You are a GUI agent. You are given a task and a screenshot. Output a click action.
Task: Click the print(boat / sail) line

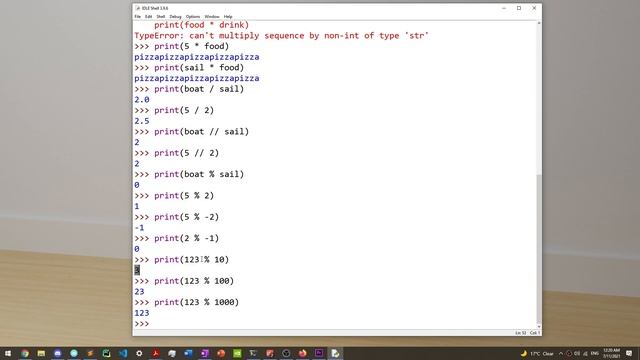click(189, 89)
